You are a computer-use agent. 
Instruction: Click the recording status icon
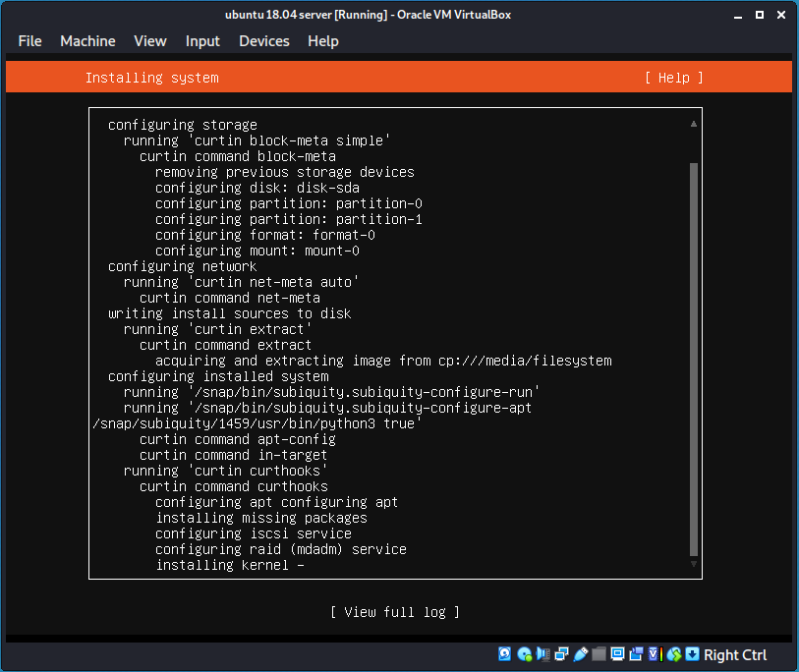[x=636, y=654]
